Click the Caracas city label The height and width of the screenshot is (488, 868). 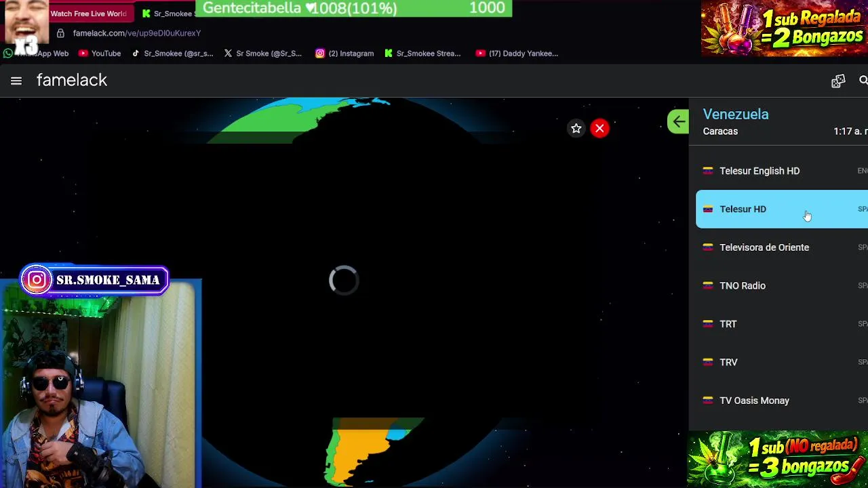click(720, 131)
